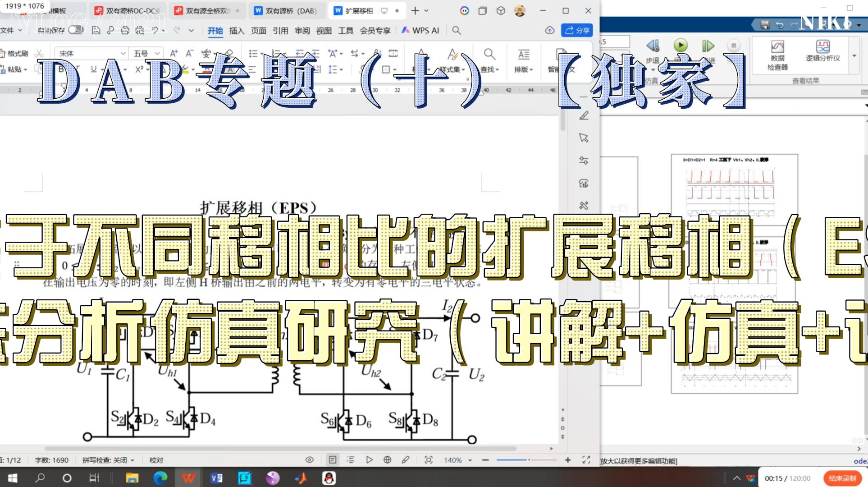Toggle page view mode in status bar
This screenshot has height=487, width=868.
(x=332, y=460)
